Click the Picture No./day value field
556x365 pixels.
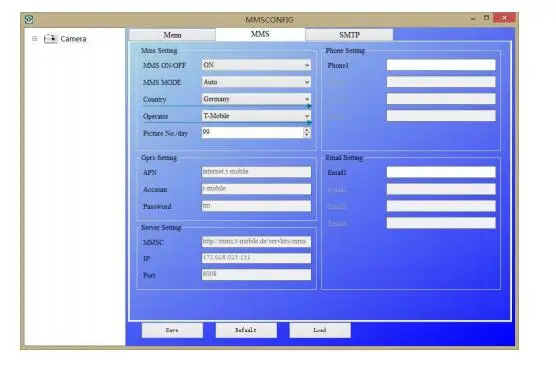252,132
